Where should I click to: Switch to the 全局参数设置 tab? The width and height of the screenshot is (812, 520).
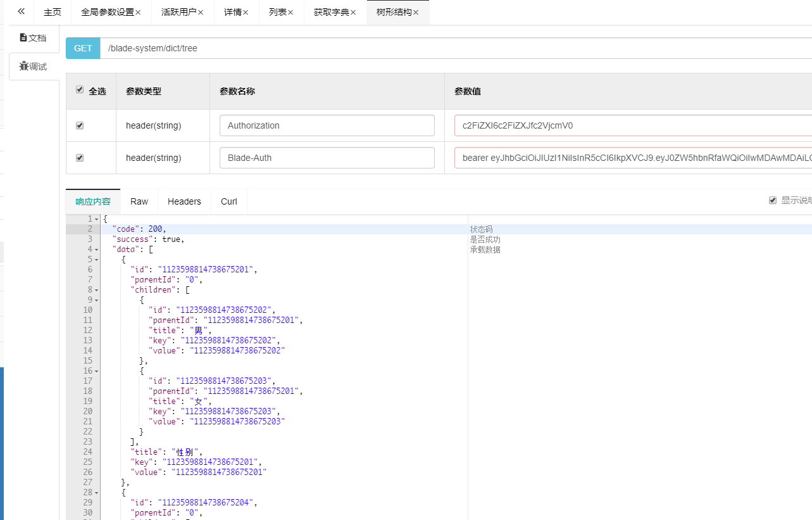[x=108, y=12]
